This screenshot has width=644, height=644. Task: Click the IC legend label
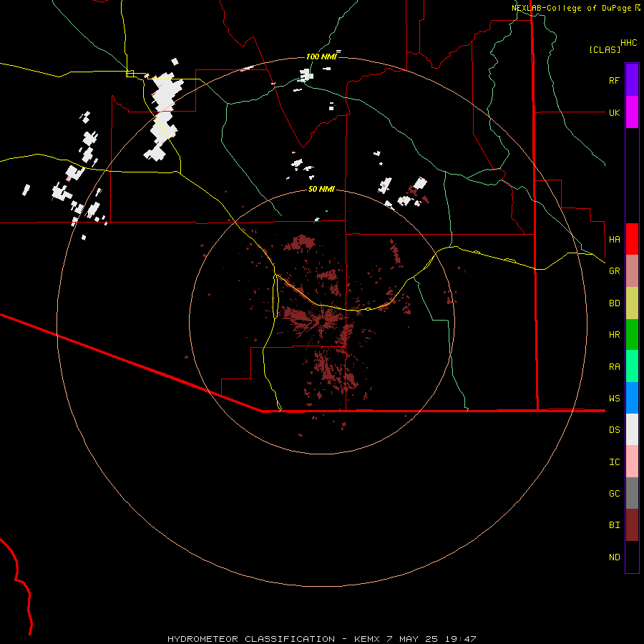pos(615,462)
